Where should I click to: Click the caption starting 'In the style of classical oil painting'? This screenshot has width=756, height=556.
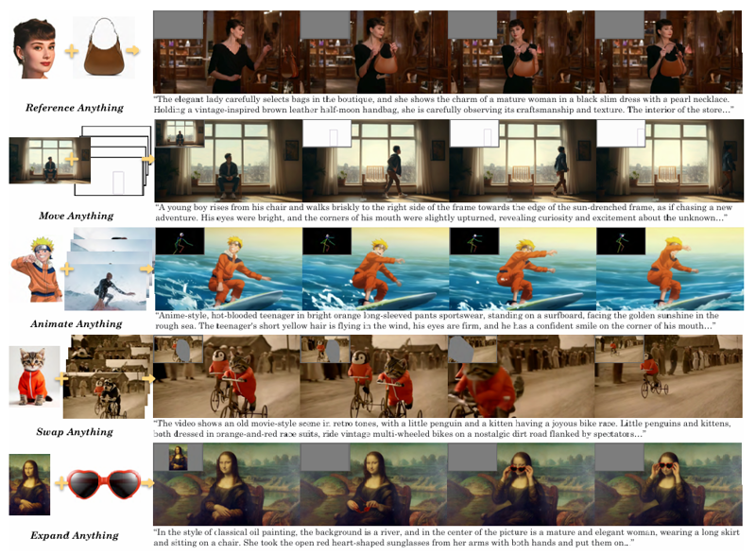pos(446,537)
